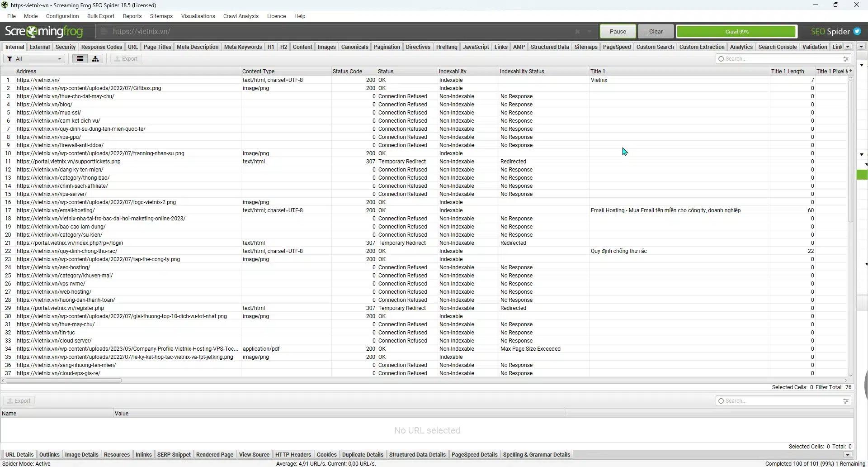Open the Twitter bird icon link
Screen dimensions: 868x467
857,32
